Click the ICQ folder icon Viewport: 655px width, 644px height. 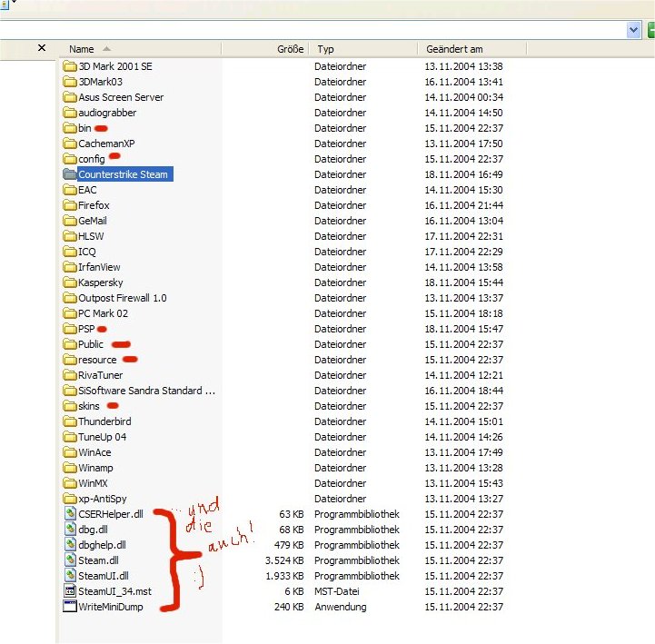(70, 252)
